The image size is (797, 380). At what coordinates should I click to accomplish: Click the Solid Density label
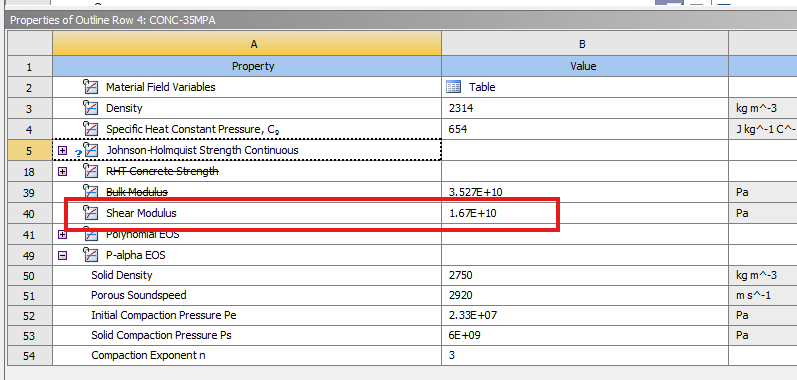click(121, 275)
